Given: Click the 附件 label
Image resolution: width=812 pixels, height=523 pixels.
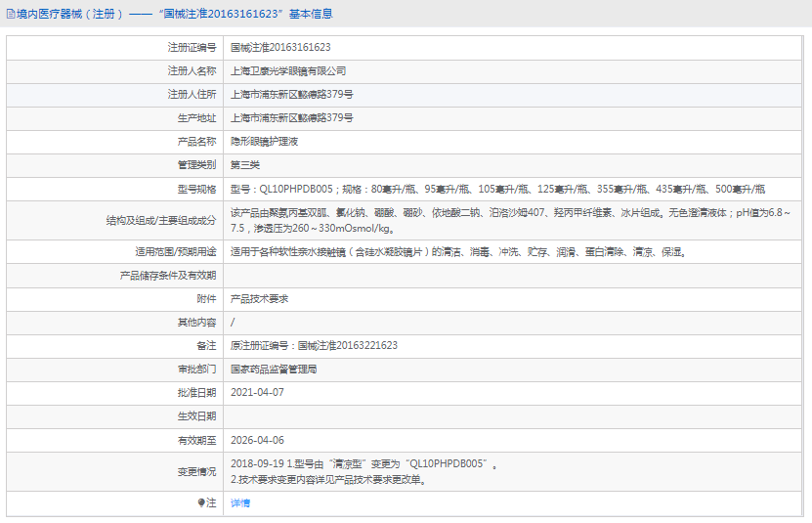Looking at the screenshot, I should click(206, 298).
